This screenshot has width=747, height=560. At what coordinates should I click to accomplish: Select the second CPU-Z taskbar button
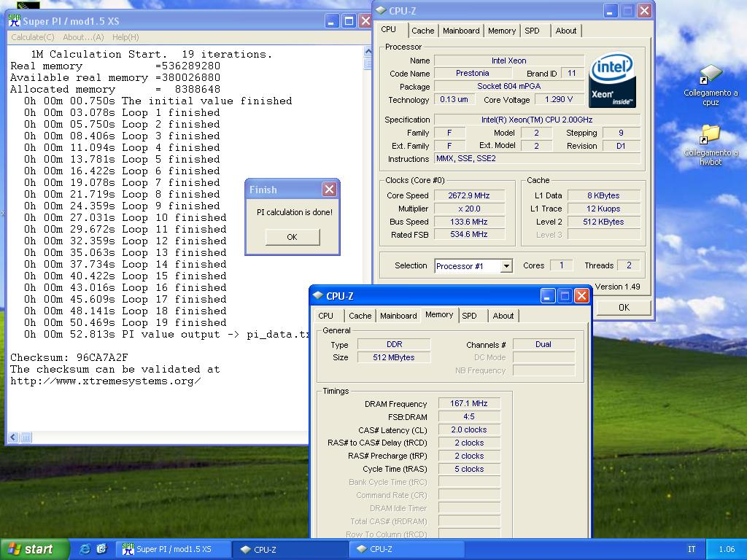click(406, 549)
